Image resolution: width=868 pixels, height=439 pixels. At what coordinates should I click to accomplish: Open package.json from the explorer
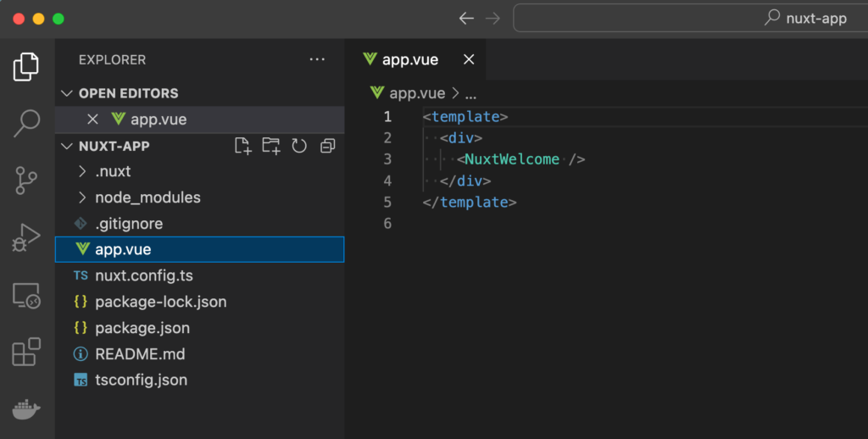[142, 328]
